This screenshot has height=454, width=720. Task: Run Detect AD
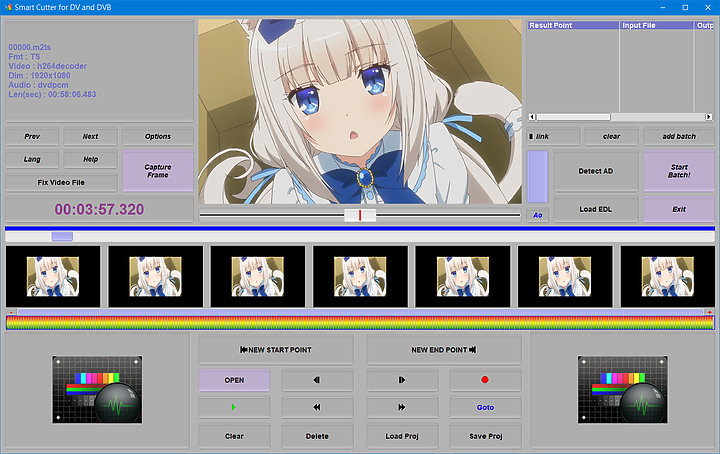[596, 171]
